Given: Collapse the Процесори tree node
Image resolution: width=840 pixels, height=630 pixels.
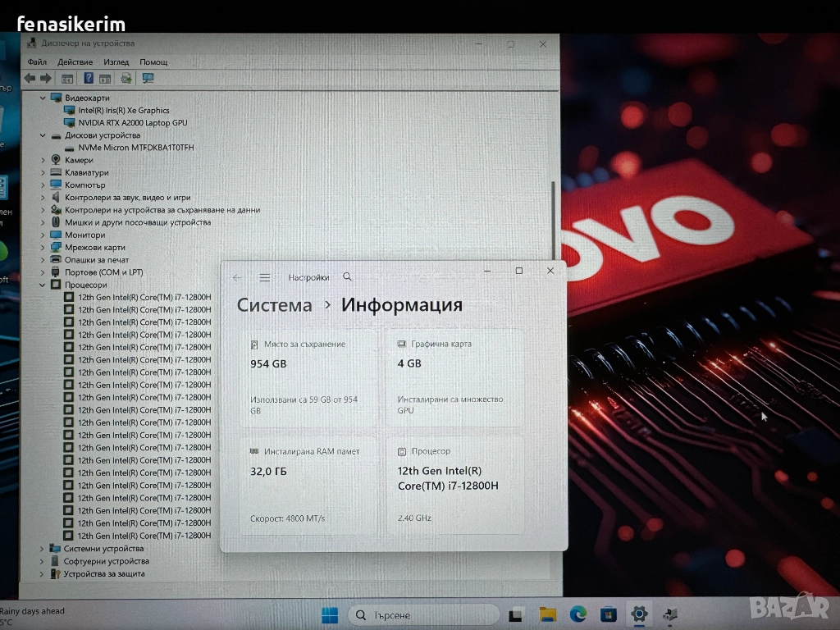Looking at the screenshot, I should click(x=43, y=285).
